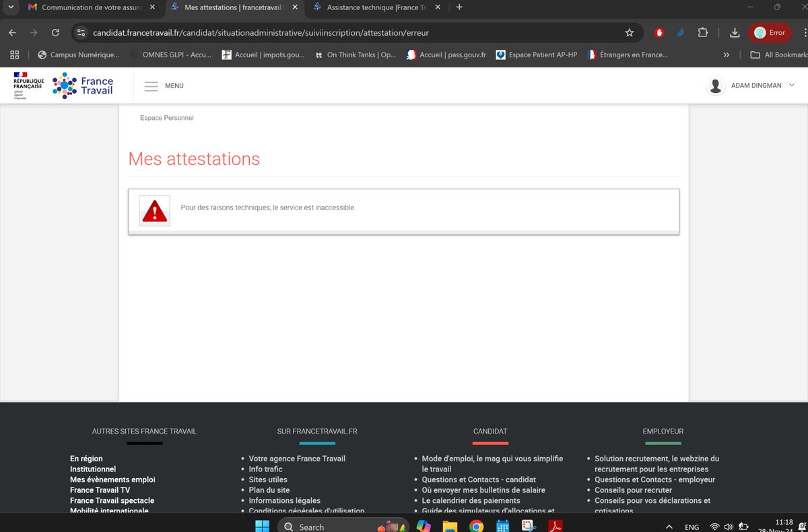View site information icon in address bar

point(81,32)
